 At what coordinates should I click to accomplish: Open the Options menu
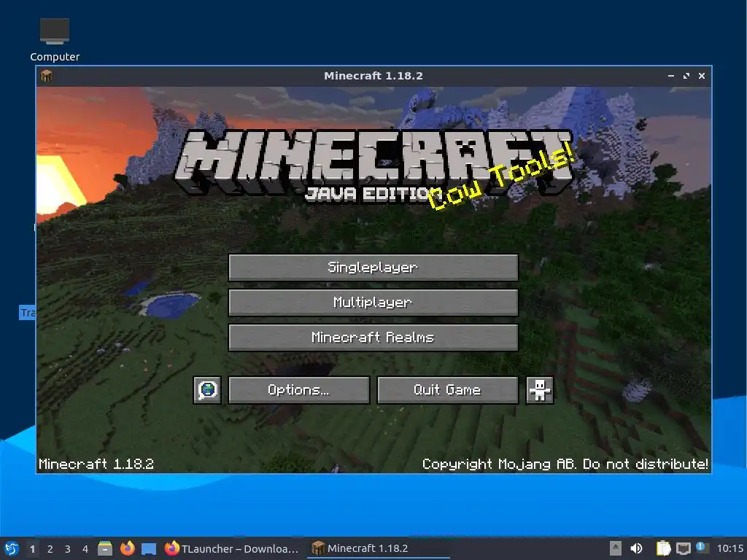[298, 390]
